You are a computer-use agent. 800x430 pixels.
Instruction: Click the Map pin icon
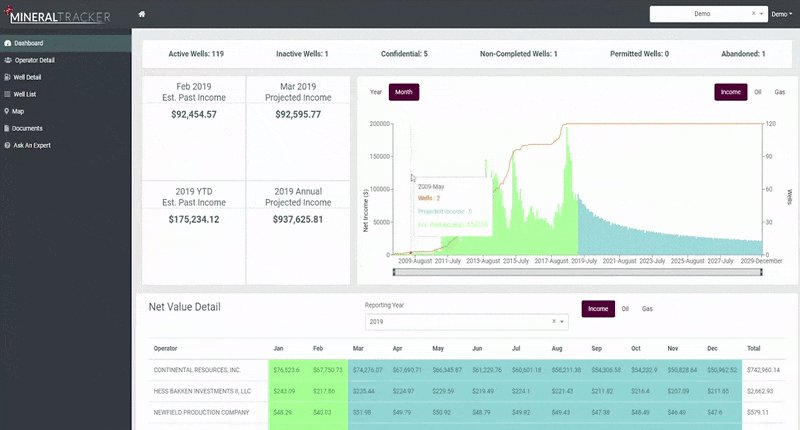(x=7, y=111)
